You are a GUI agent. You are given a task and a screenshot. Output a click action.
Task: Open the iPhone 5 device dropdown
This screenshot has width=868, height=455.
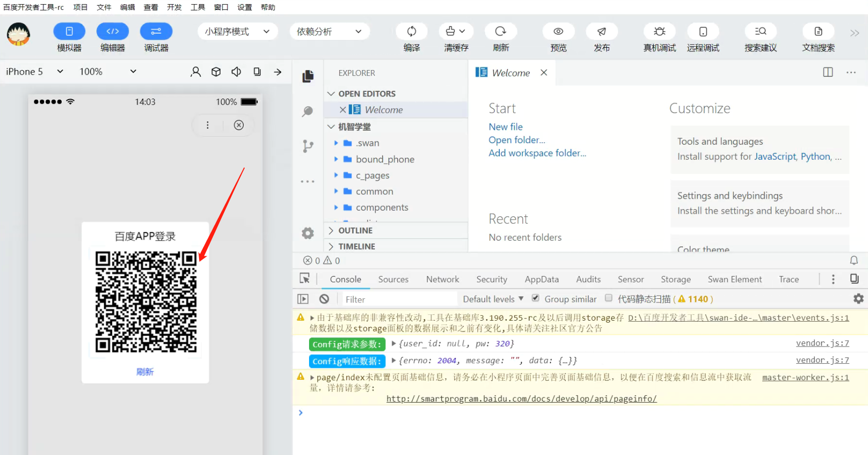34,72
